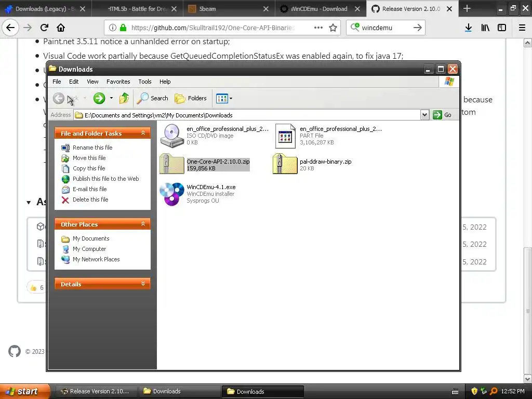This screenshot has width=532, height=399.
Task: Open the View menu
Action: tap(92, 82)
